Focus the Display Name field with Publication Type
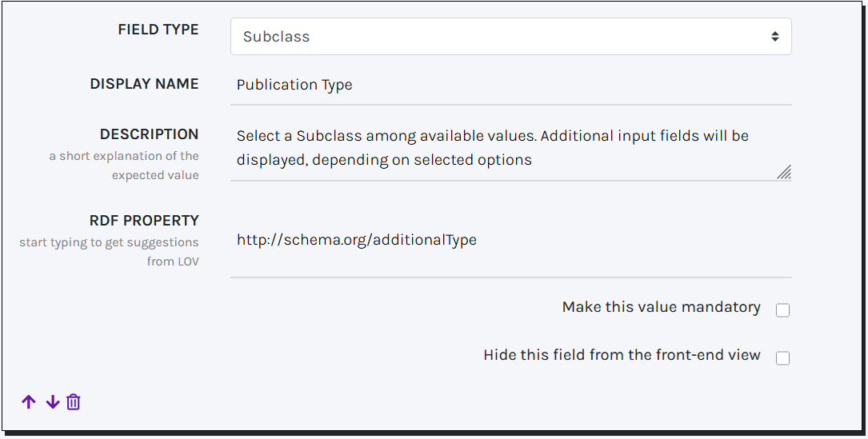The image size is (868, 439). tap(510, 85)
